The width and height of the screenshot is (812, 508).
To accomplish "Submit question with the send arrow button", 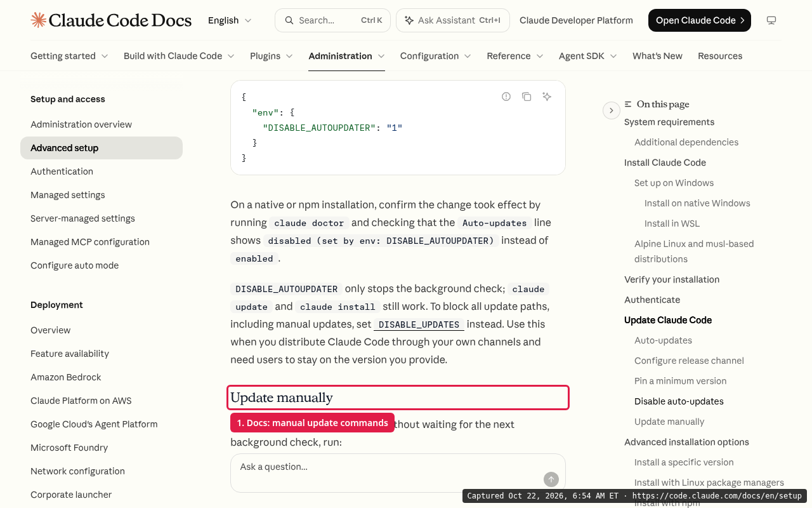I will pos(551,479).
